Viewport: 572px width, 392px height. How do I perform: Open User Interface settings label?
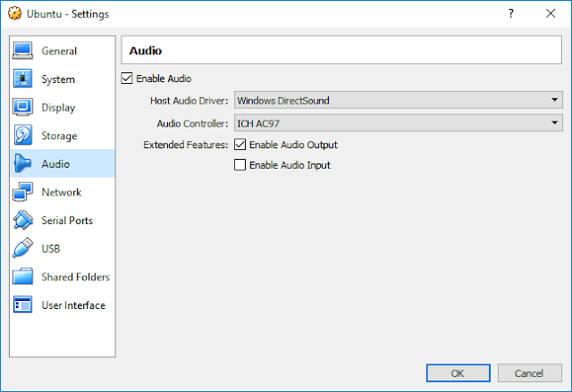click(x=73, y=305)
